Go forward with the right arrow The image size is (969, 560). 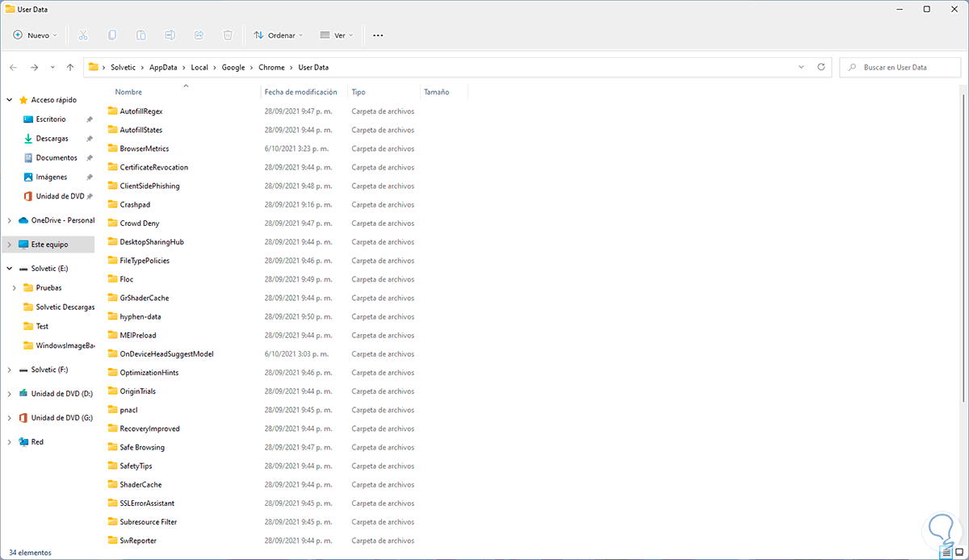point(34,67)
